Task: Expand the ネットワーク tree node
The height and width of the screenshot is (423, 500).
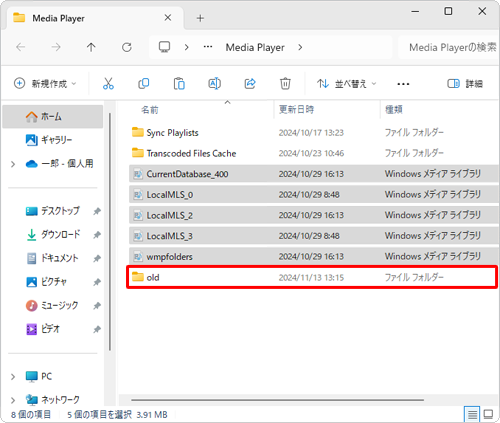Action: [x=13, y=400]
